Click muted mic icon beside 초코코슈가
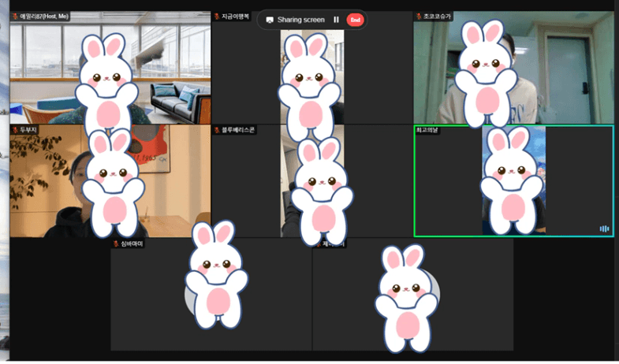619x364 pixels. [419, 16]
